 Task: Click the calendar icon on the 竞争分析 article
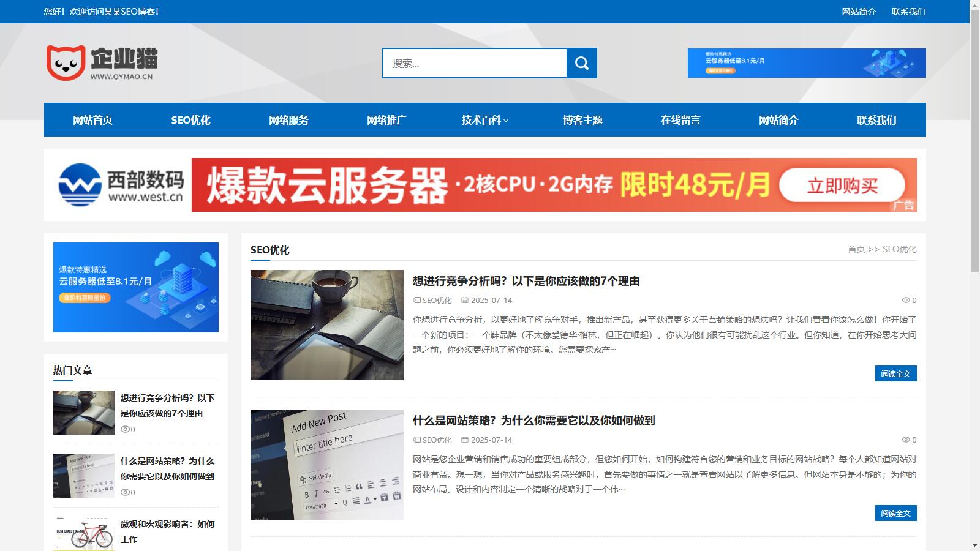point(465,301)
